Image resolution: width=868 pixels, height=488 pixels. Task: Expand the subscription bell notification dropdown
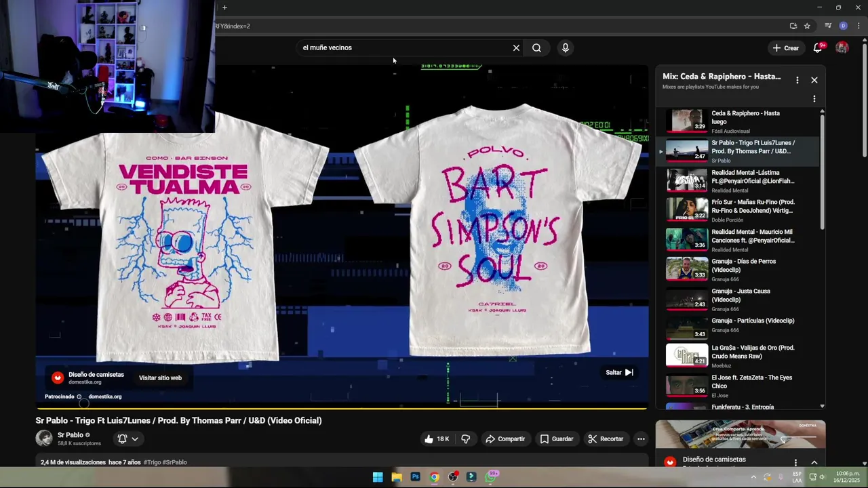point(127,439)
